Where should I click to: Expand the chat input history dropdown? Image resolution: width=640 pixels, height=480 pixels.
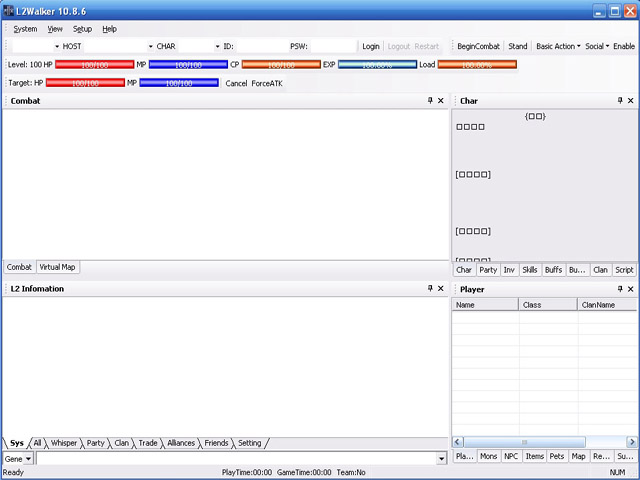(442, 459)
